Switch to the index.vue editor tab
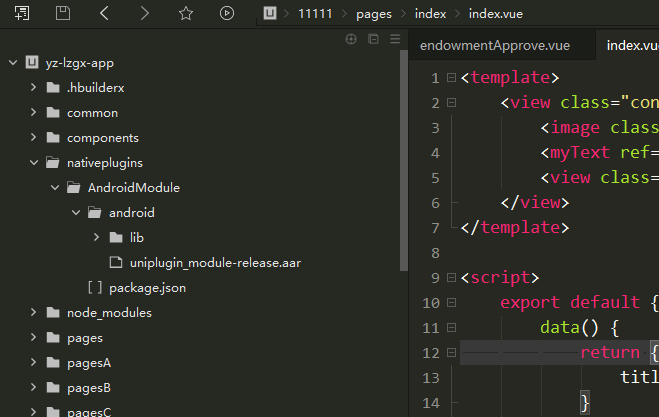659x417 pixels. (628, 45)
